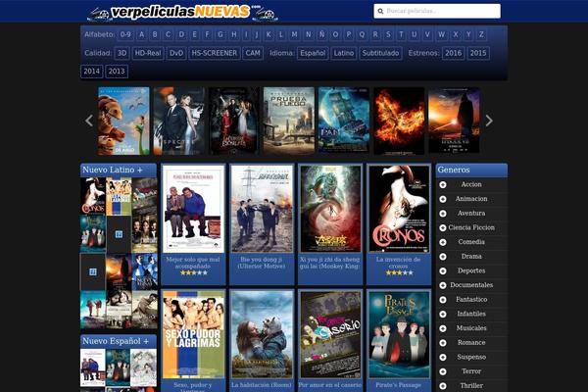The height and width of the screenshot is (392, 588).
Task: Expand the Nuevo Español + section
Action: pyautogui.click(x=116, y=341)
